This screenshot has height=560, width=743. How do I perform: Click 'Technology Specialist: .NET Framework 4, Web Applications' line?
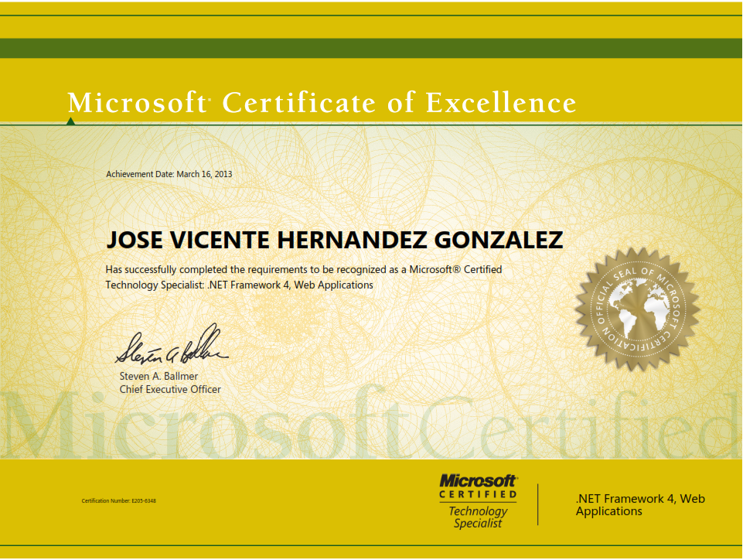239,285
